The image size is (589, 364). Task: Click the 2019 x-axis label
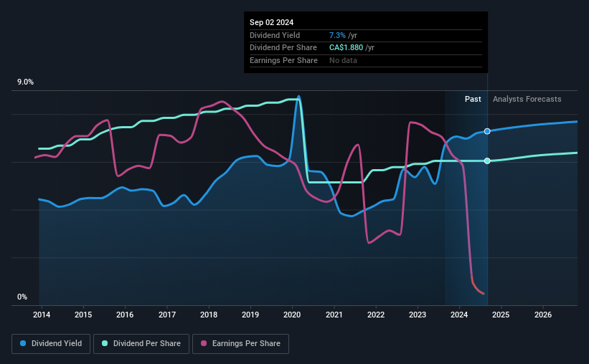click(250, 315)
